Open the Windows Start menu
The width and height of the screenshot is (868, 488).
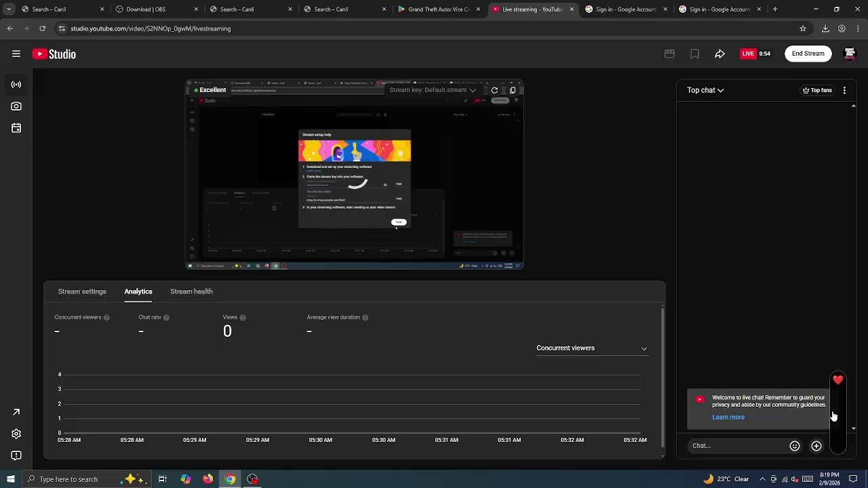[x=10, y=479]
